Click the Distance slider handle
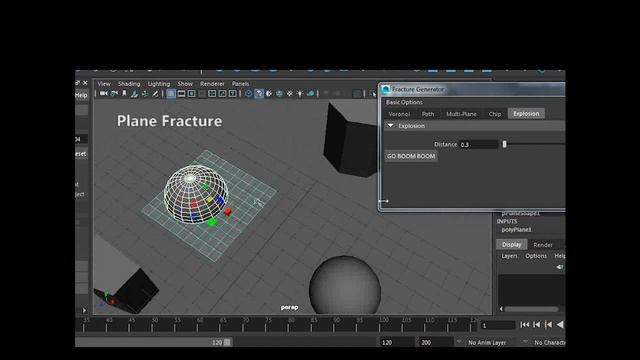Image resolution: width=640 pixels, height=360 pixels. [x=504, y=144]
